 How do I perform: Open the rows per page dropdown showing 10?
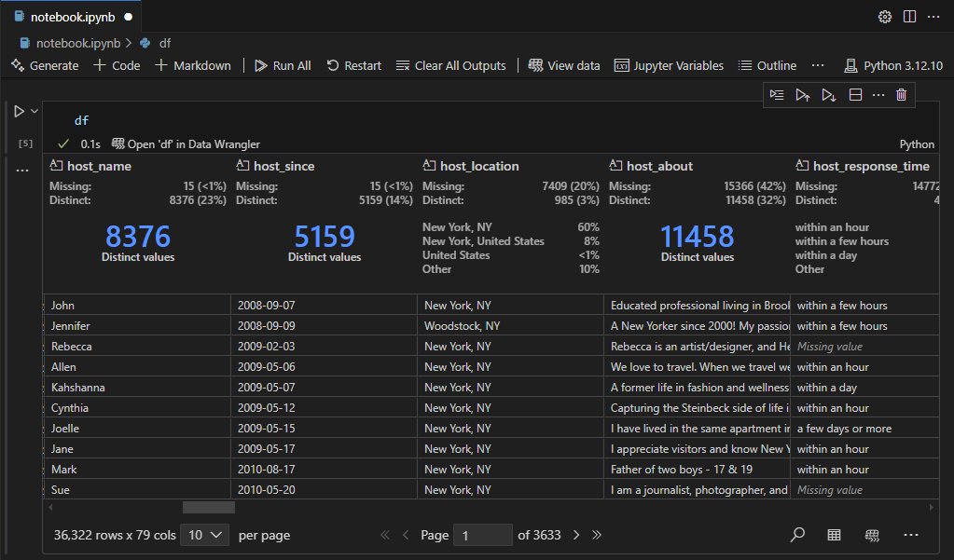[x=204, y=535]
